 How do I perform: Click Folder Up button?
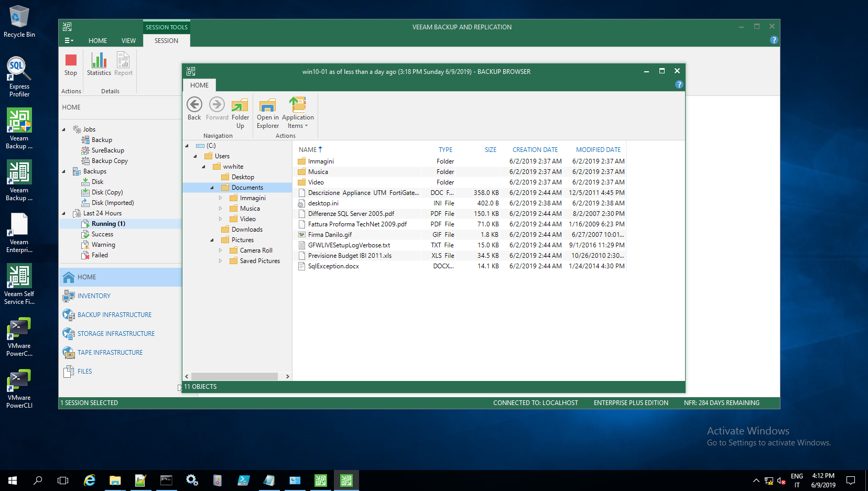240,113
